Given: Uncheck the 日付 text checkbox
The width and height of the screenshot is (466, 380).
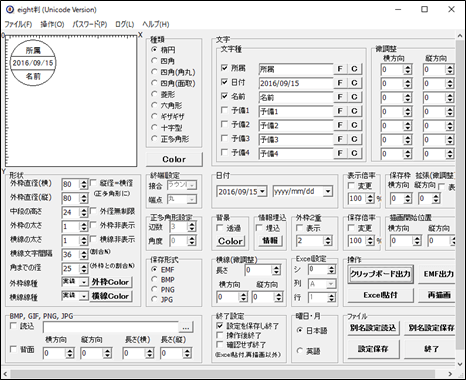Looking at the screenshot, I should (224, 82).
